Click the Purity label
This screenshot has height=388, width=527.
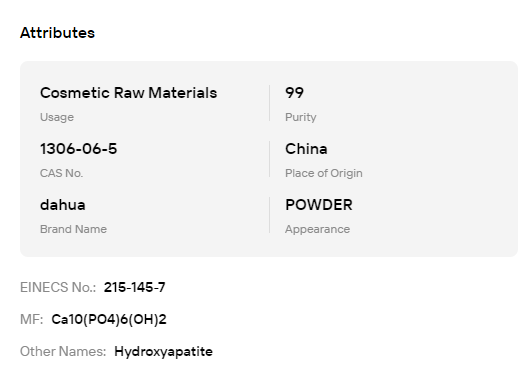point(300,117)
